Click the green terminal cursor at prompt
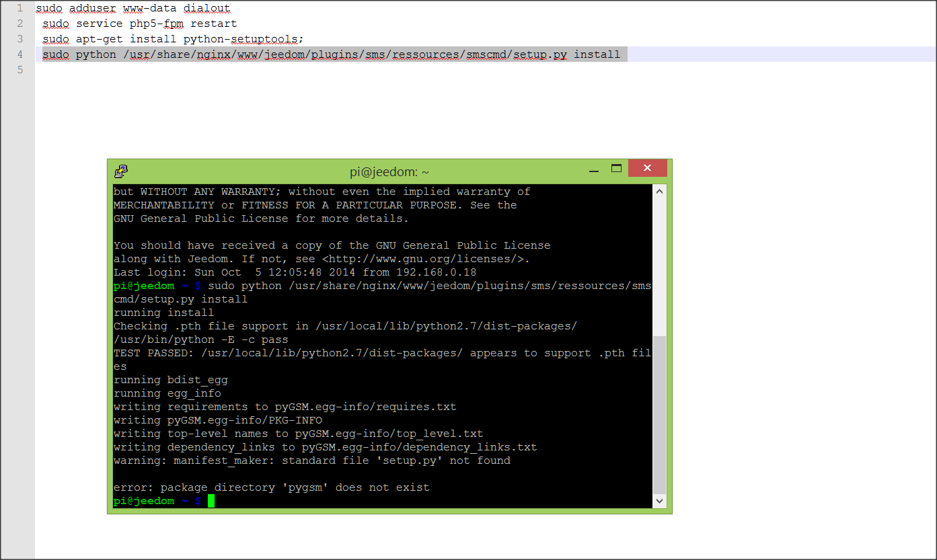The height and width of the screenshot is (560, 937). [211, 501]
